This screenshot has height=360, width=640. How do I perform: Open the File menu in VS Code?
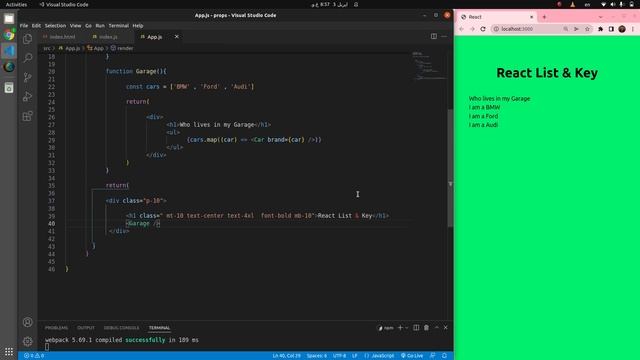(24, 25)
